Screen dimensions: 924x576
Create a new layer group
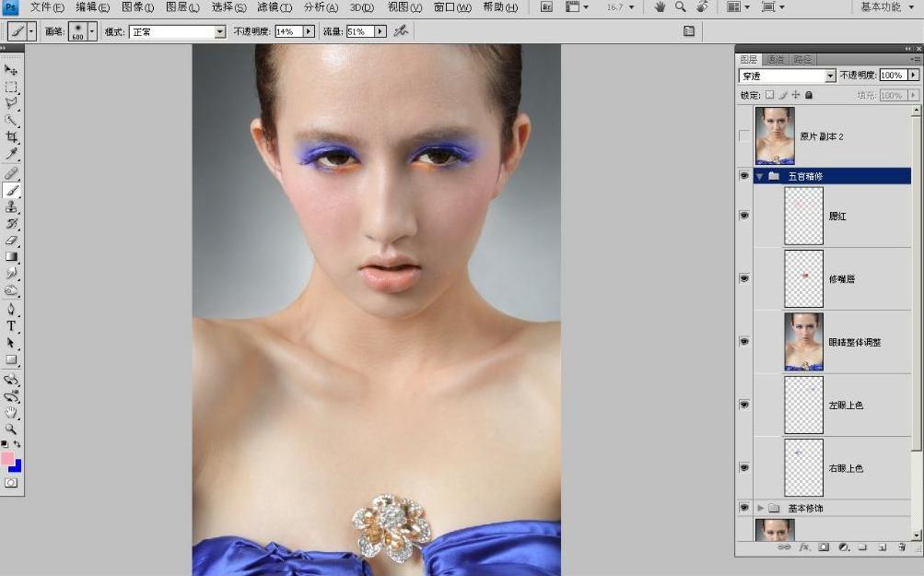[862, 547]
